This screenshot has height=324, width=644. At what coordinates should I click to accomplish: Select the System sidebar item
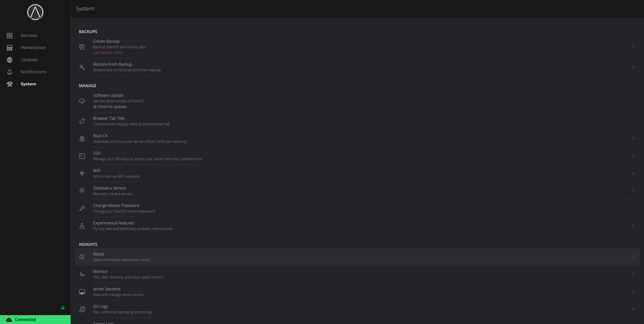point(28,84)
